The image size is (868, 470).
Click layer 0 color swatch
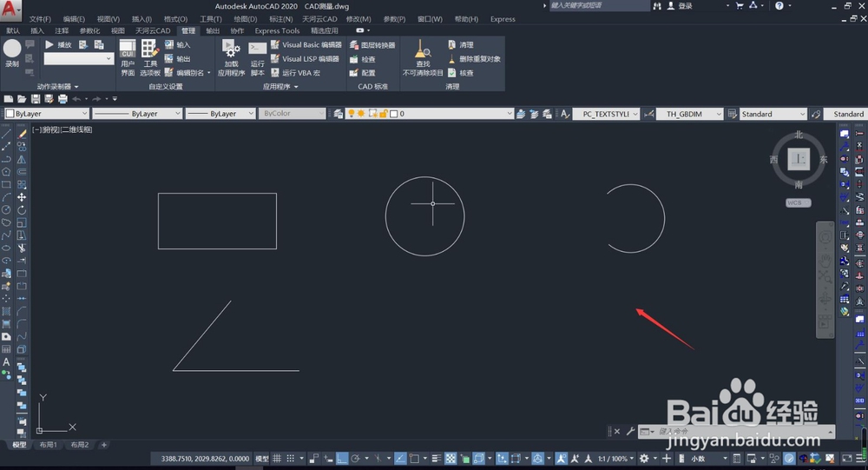[393, 114]
